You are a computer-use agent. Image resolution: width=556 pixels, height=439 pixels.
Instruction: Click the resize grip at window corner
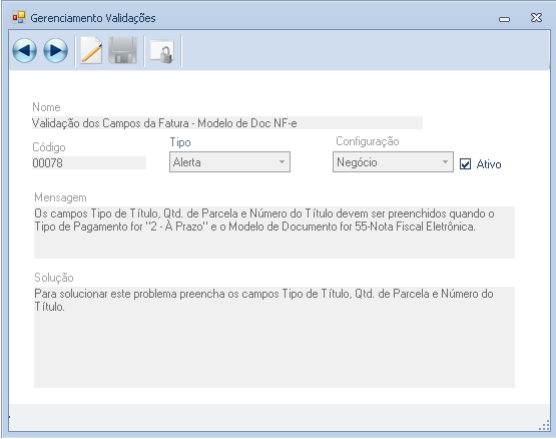(x=544, y=426)
